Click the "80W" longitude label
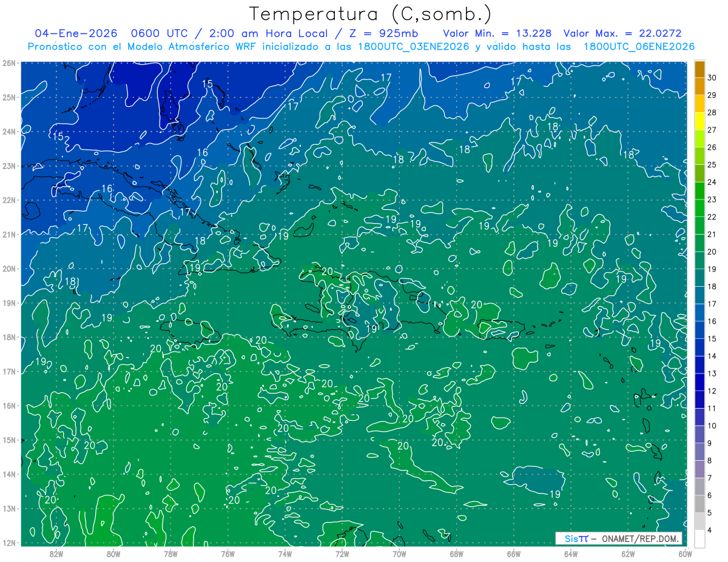The height and width of the screenshot is (562, 728). point(113,554)
